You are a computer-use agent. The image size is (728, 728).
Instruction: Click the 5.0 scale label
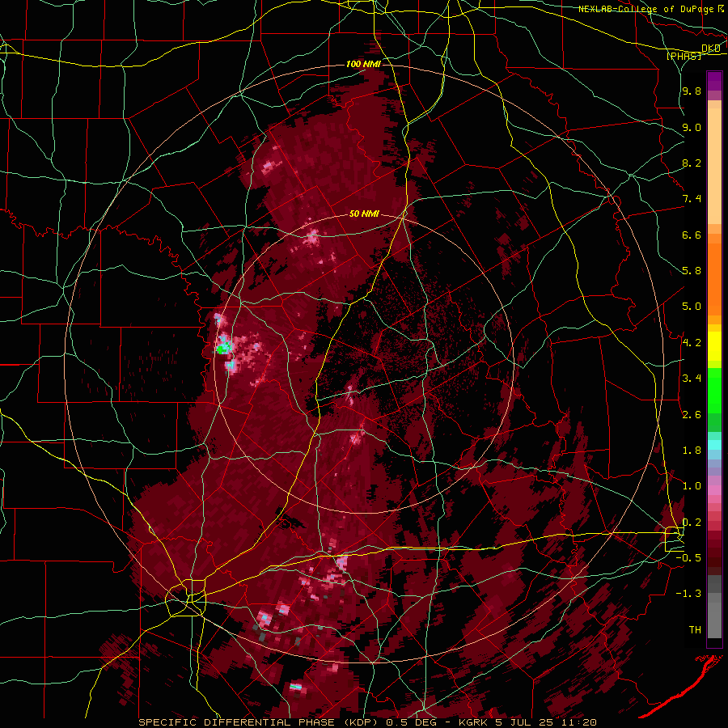[x=692, y=307]
